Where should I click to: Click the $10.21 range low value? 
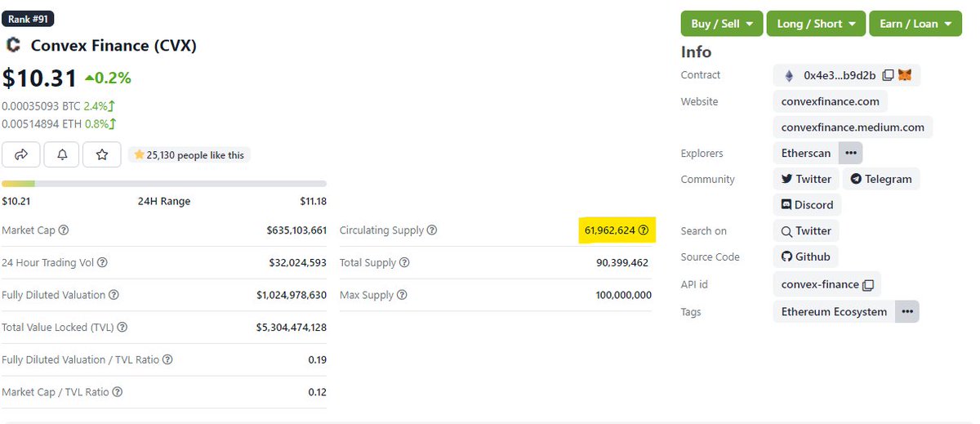point(16,201)
